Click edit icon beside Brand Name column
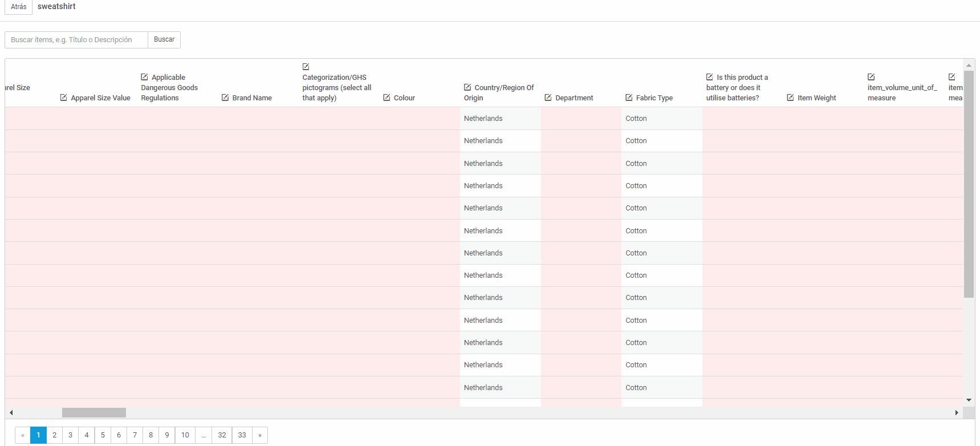The height and width of the screenshot is (446, 980). [x=225, y=98]
